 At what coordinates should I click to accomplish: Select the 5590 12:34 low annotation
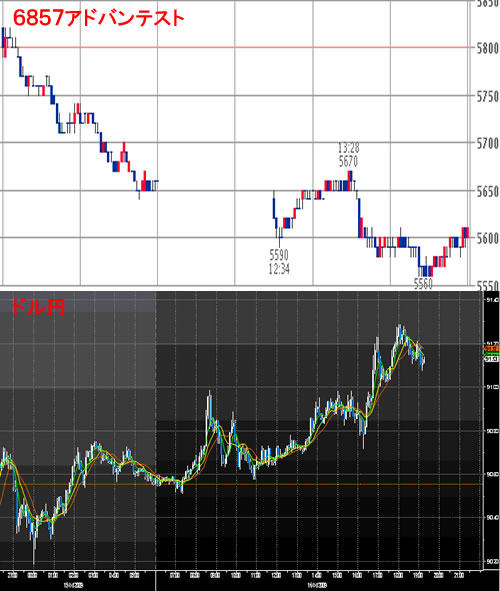pos(279,262)
